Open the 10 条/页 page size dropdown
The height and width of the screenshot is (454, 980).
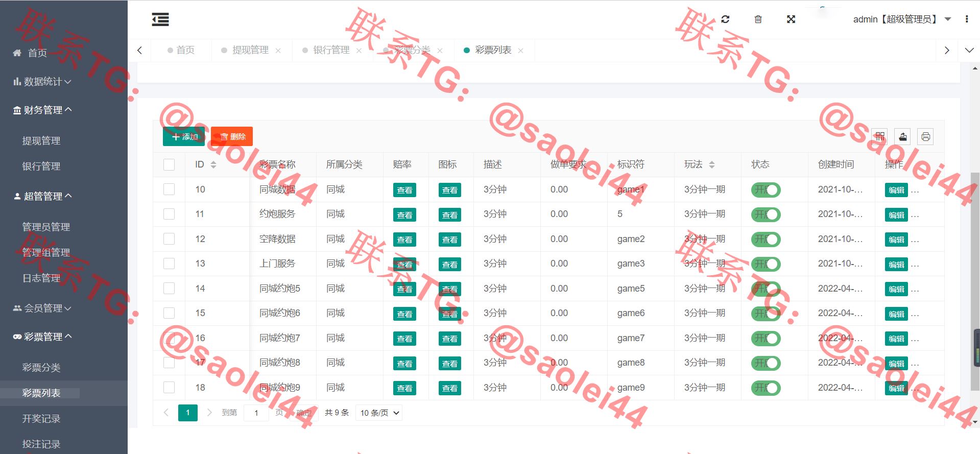[379, 413]
